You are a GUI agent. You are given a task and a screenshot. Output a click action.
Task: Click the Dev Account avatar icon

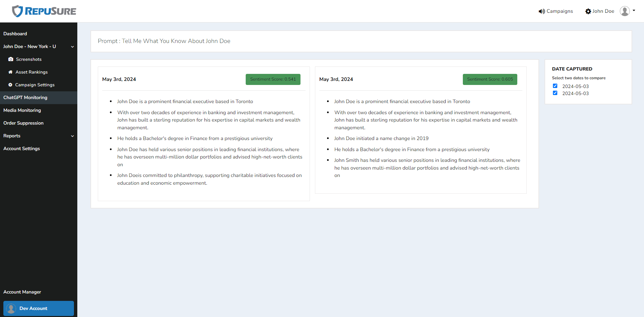[x=11, y=308]
